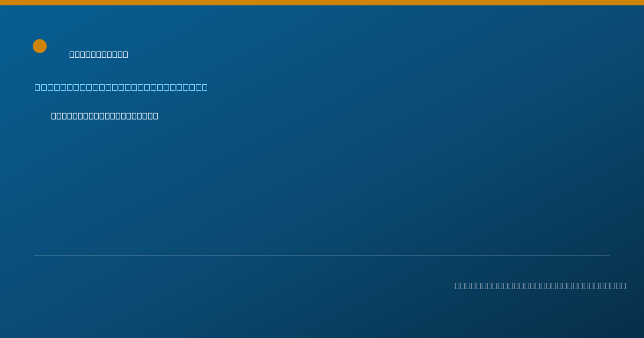Viewport: 644px width, 338px height.
Task: Click the last glyph of the short white title
Action: tap(126, 54)
